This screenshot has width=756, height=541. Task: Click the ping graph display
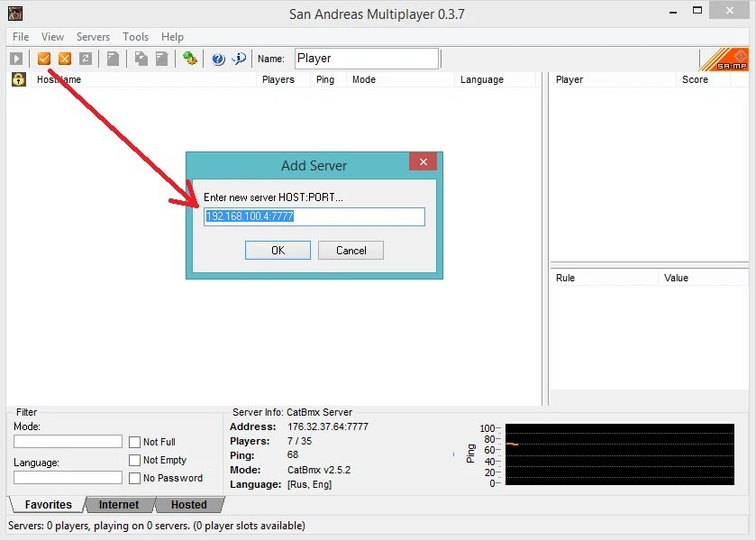click(620, 454)
